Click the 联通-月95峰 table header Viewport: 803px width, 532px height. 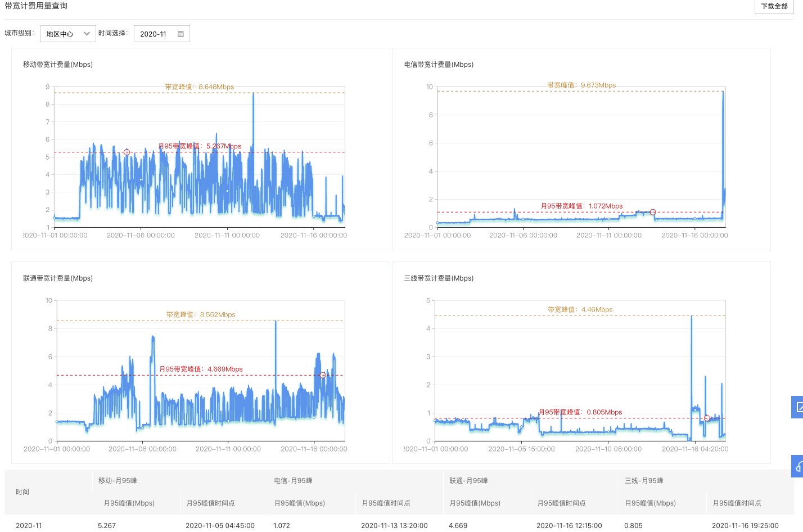point(468,481)
